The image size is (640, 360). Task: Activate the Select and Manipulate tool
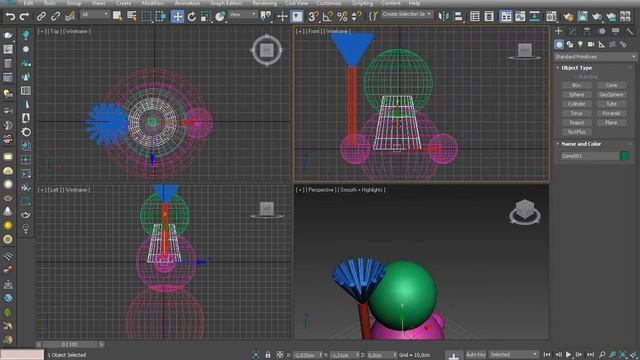point(282,16)
